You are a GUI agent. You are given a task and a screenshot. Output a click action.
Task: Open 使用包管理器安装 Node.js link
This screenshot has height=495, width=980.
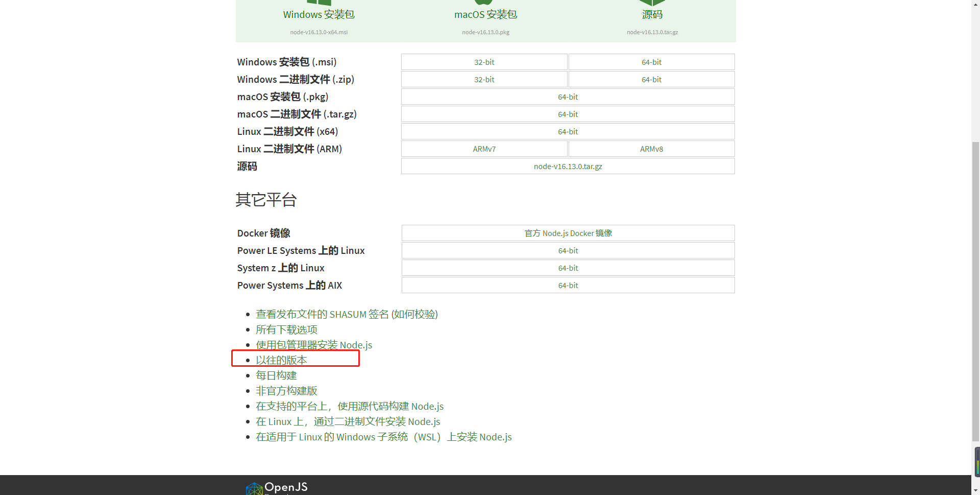pyautogui.click(x=314, y=345)
